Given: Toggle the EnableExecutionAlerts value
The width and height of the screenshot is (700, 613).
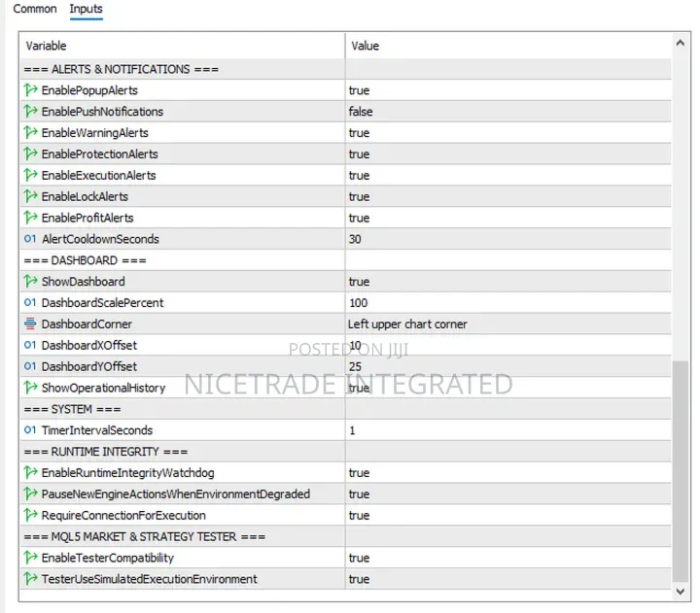Looking at the screenshot, I should (508, 175).
